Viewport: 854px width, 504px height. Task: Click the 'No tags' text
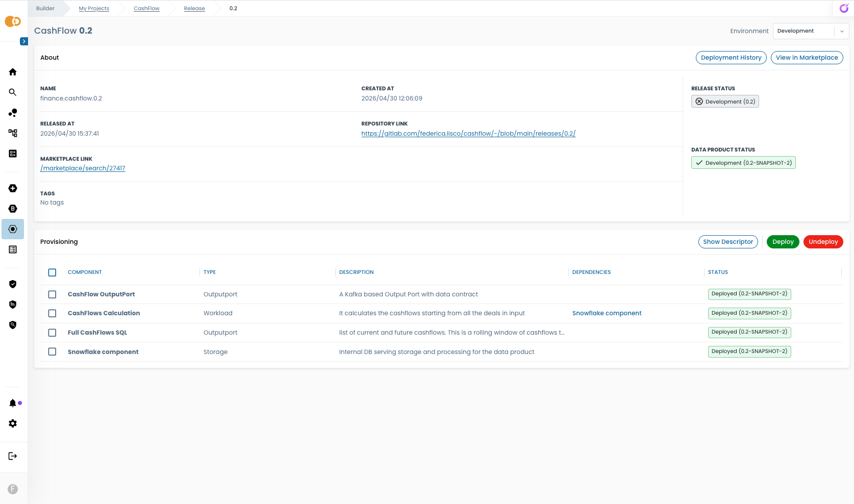pos(52,203)
